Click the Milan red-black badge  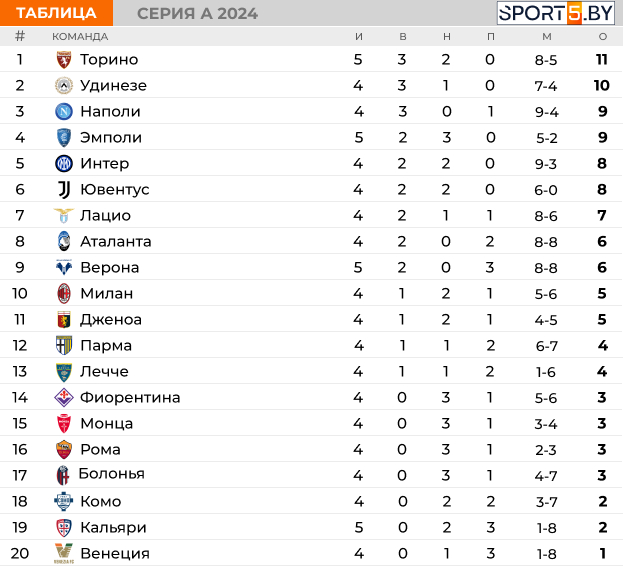pos(64,294)
